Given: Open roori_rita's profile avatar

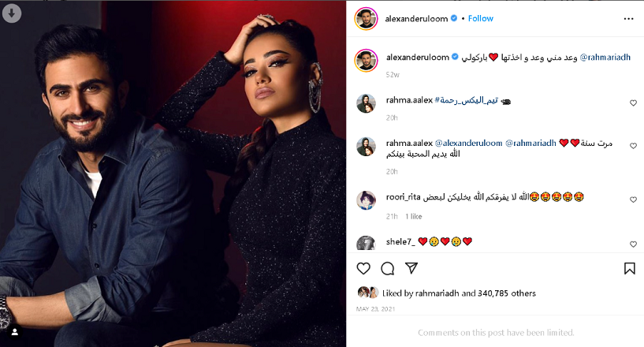Looking at the screenshot, I should (366, 200).
